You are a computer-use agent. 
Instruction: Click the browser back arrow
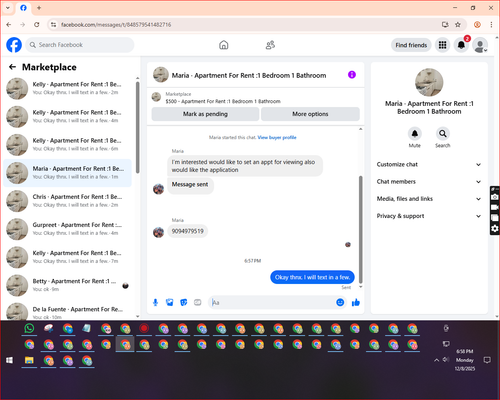9,25
